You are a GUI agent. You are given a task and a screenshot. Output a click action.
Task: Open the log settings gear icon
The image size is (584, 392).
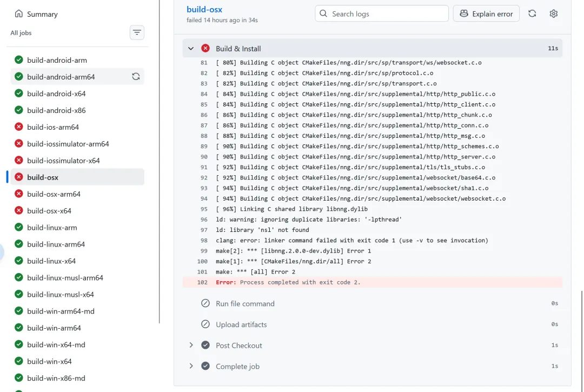553,14
